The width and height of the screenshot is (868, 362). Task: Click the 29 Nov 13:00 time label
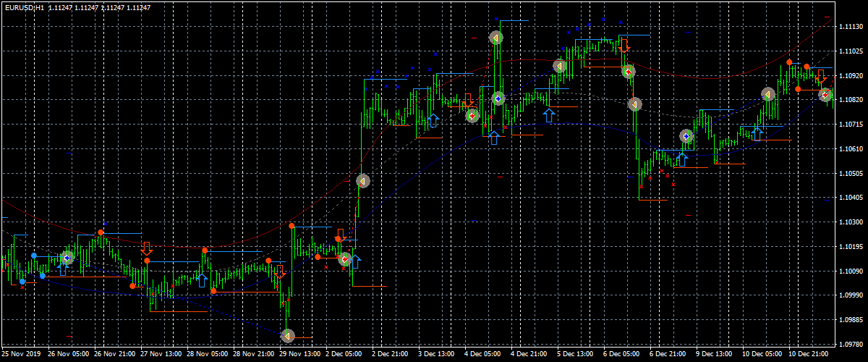tap(300, 355)
